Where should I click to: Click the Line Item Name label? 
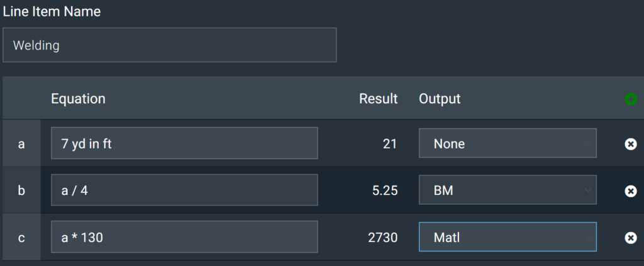[x=52, y=11]
